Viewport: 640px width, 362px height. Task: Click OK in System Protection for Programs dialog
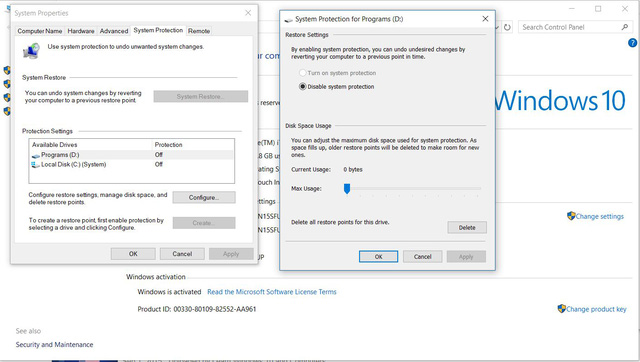(x=378, y=257)
